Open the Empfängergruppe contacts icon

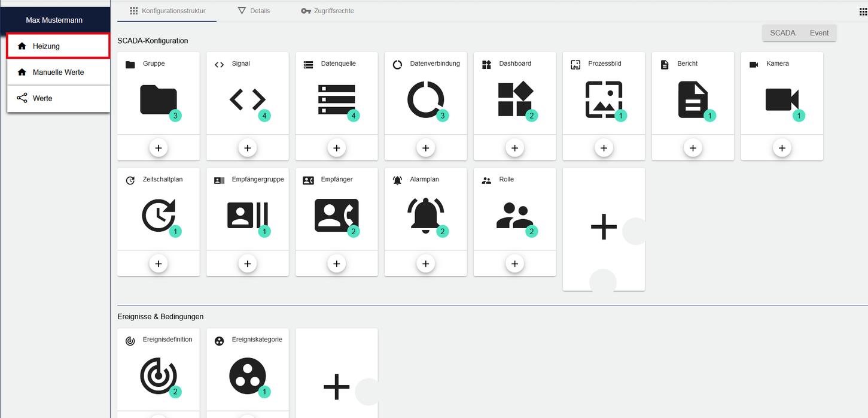(247, 215)
